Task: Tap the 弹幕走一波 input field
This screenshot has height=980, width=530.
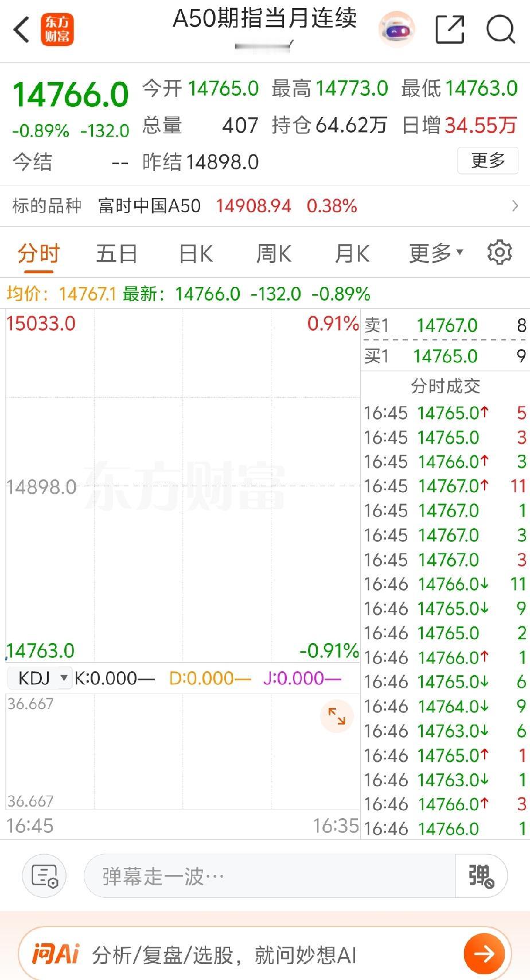Action: click(x=270, y=876)
